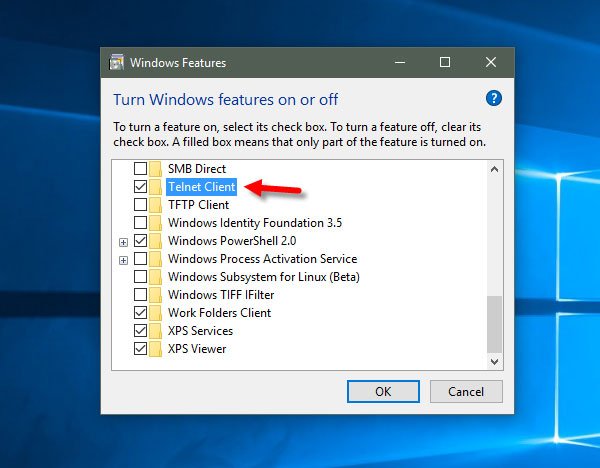Select Windows PowerShell 2.0 label
This screenshot has height=468, width=600.
[232, 241]
